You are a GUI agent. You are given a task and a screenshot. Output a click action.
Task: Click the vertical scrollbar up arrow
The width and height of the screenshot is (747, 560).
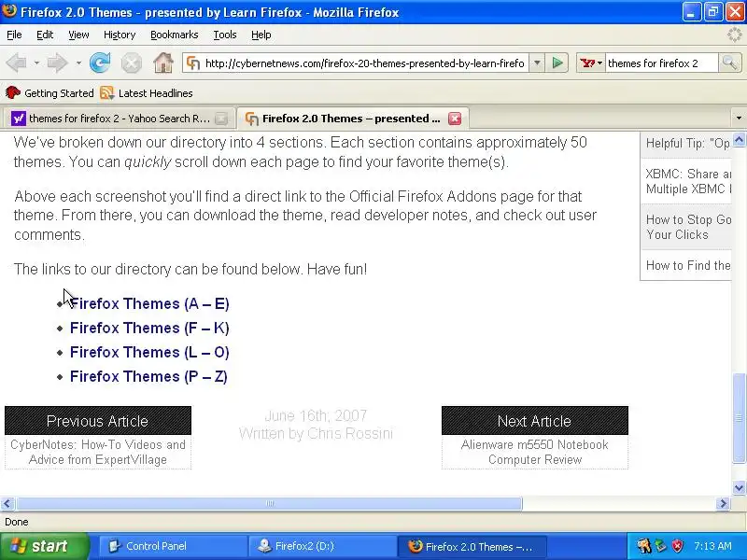[739, 140]
